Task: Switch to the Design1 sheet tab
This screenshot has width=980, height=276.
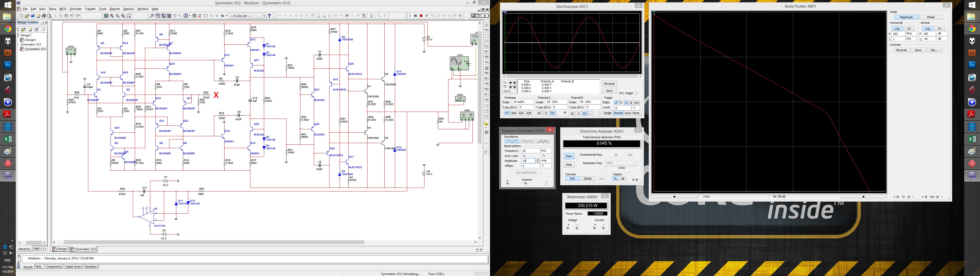Action: click(60, 249)
